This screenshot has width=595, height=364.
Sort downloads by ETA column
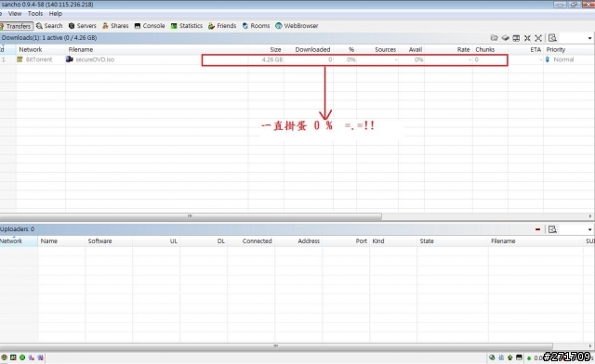click(525, 49)
